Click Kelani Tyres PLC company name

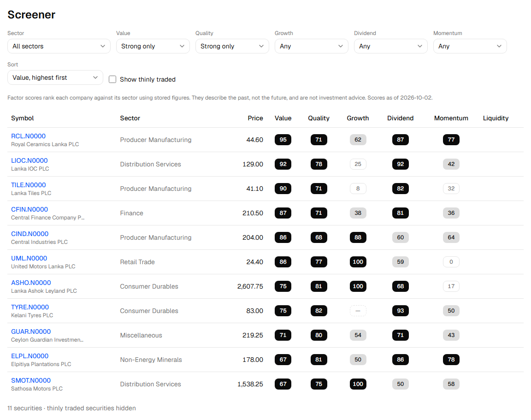tap(32, 315)
